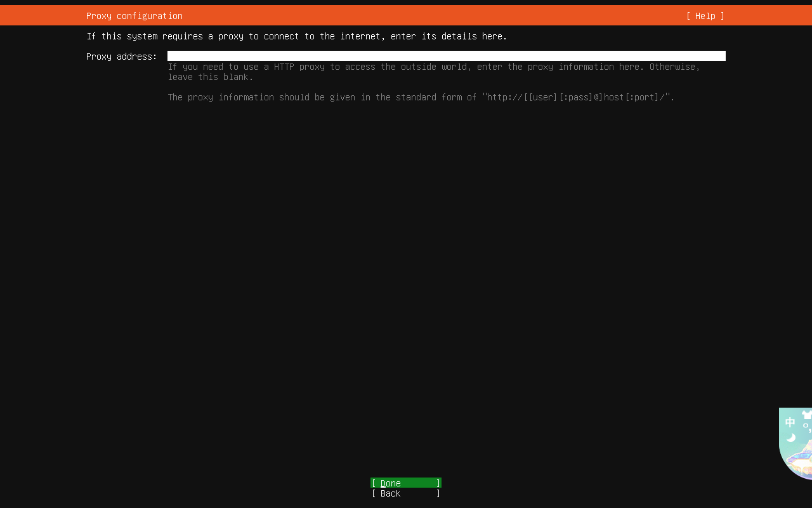Click the help text mentioning HTTP proxy
This screenshot has height=508, width=812.
click(x=433, y=67)
